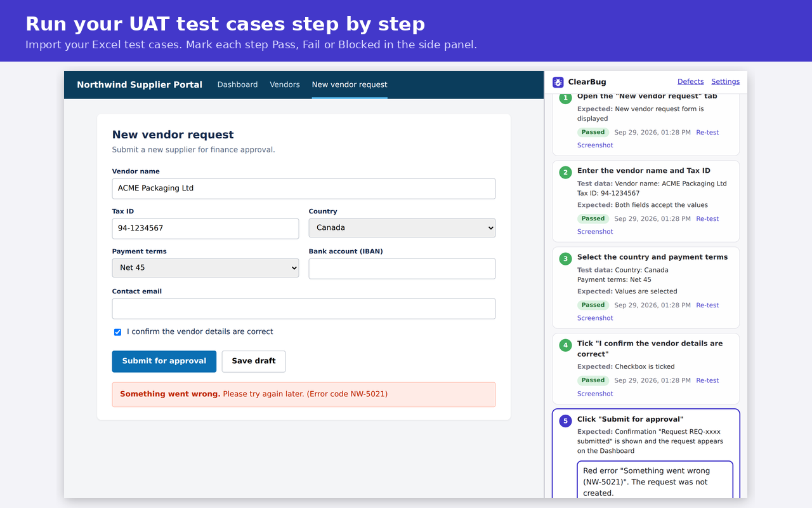Viewport: 812px width, 508px height.
Task: Open Screenshot link of Tick confirm step
Action: 595,394
